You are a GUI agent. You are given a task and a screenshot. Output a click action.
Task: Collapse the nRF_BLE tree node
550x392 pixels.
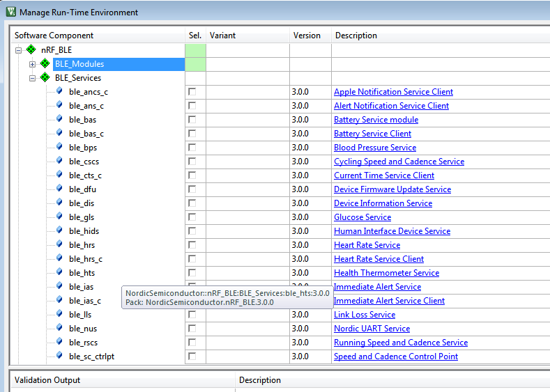[x=19, y=50]
